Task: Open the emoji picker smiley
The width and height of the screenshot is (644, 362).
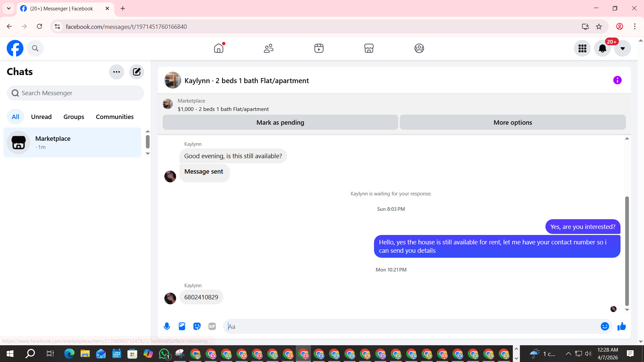Action: (x=605, y=326)
